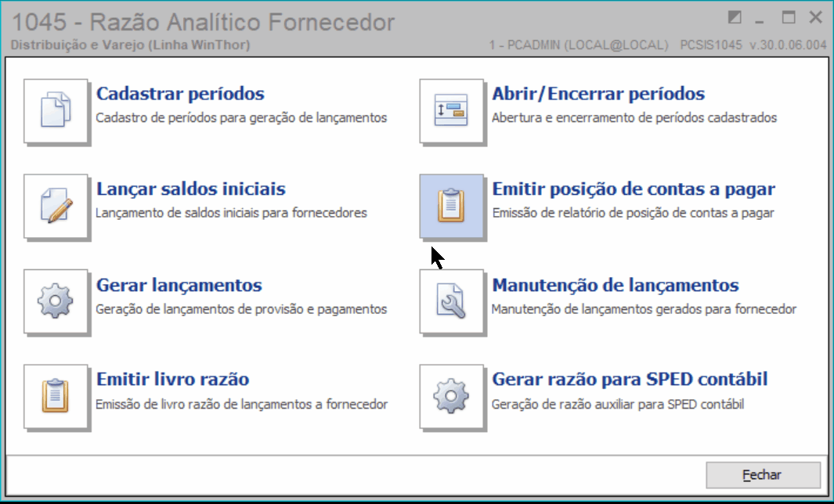Launch the Gerar razão para SPED contábil gear icon

click(x=452, y=396)
